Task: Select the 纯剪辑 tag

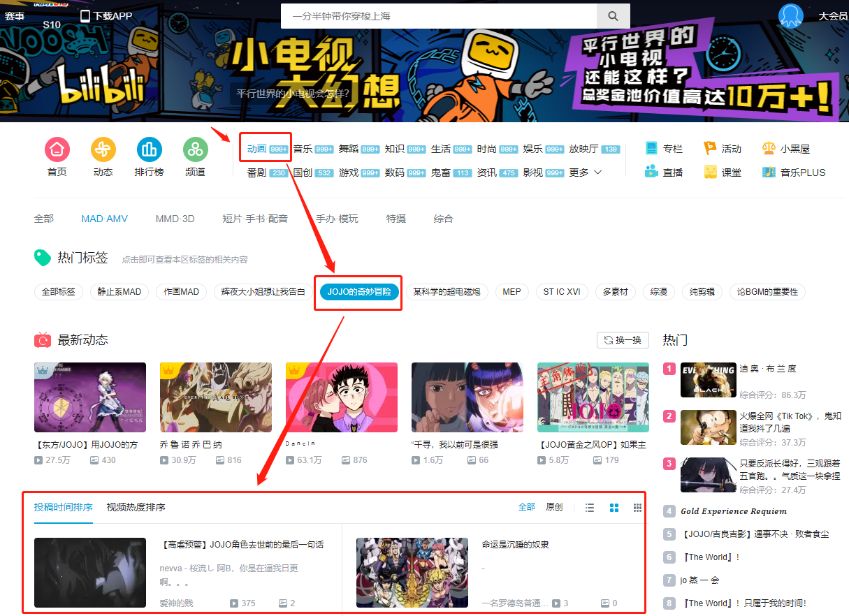Action: click(x=702, y=292)
